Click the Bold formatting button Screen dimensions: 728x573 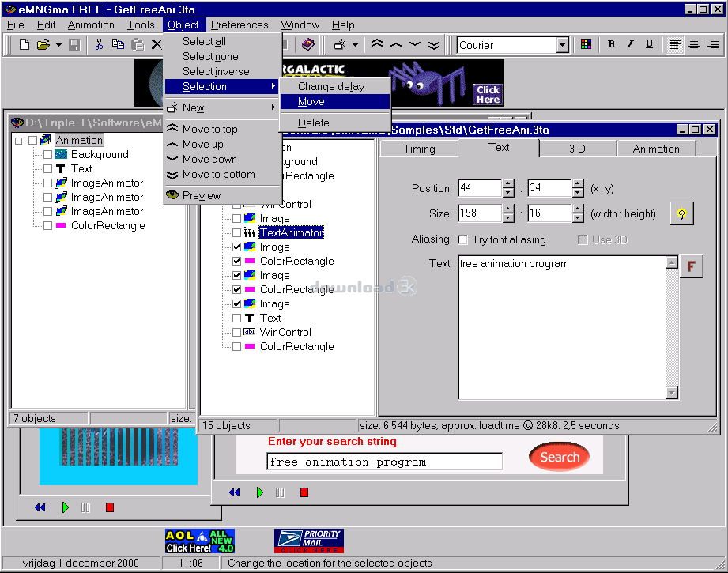[x=611, y=45]
